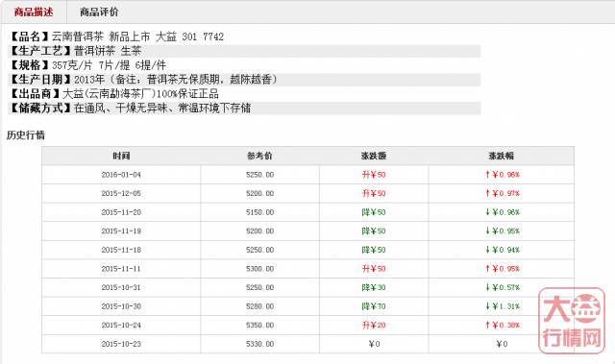Viewport: 615px width, 364px height.
Task: Click the 时间 column header
Action: (x=121, y=156)
